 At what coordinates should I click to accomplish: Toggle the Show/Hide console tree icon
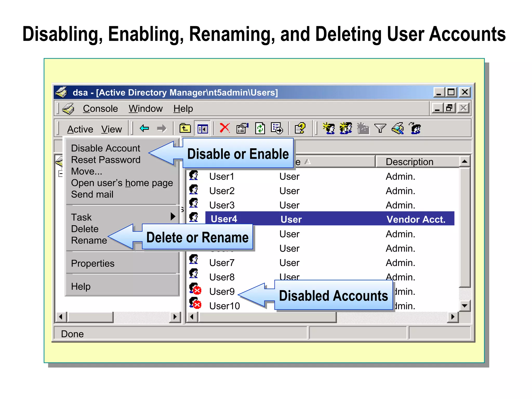coord(203,129)
